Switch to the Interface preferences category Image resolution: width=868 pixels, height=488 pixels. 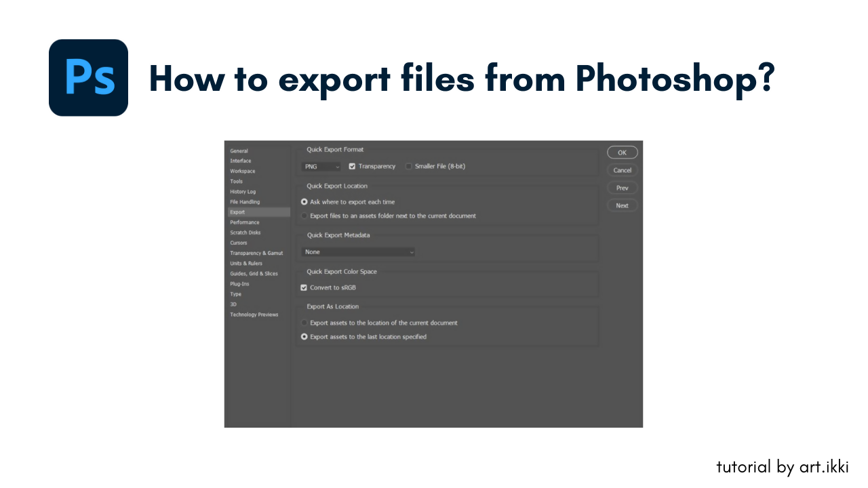pos(240,161)
